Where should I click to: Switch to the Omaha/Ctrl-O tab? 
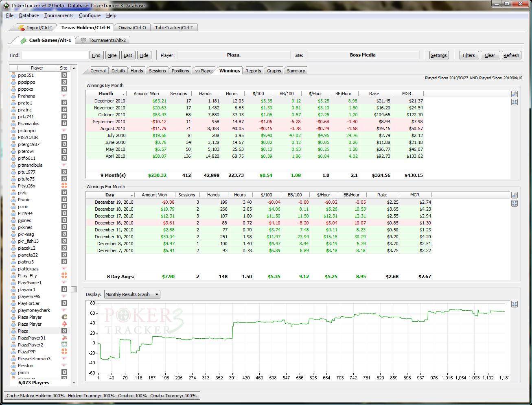pyautogui.click(x=132, y=28)
